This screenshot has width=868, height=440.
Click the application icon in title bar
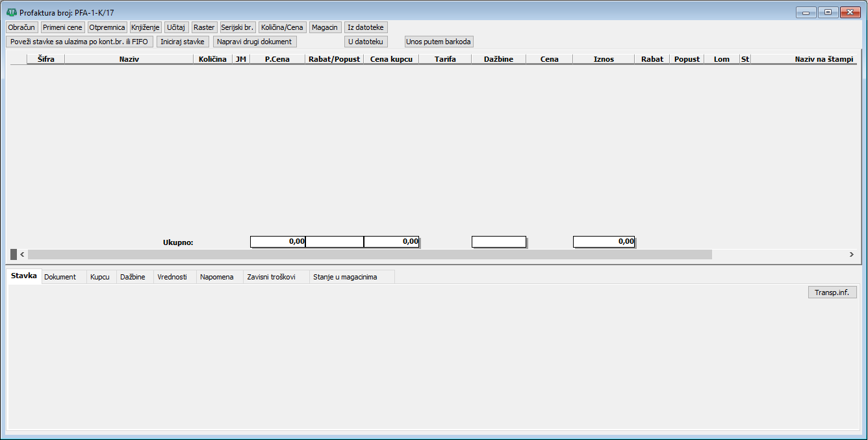11,12
